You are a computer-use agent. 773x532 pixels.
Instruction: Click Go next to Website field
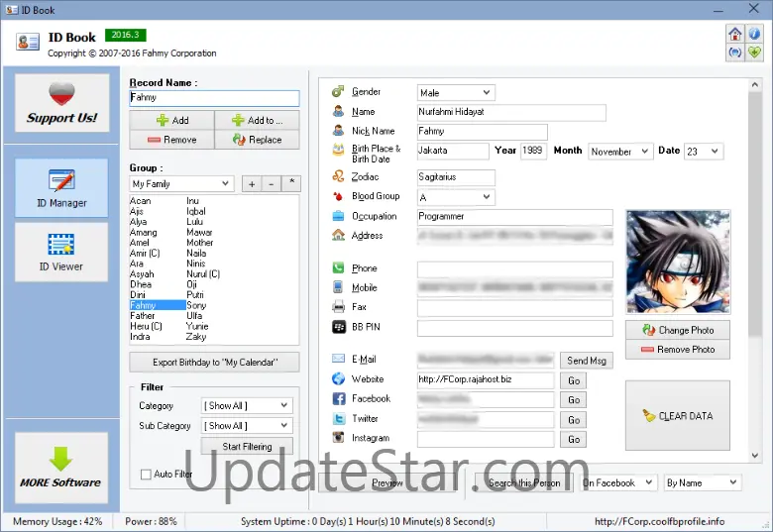point(574,380)
